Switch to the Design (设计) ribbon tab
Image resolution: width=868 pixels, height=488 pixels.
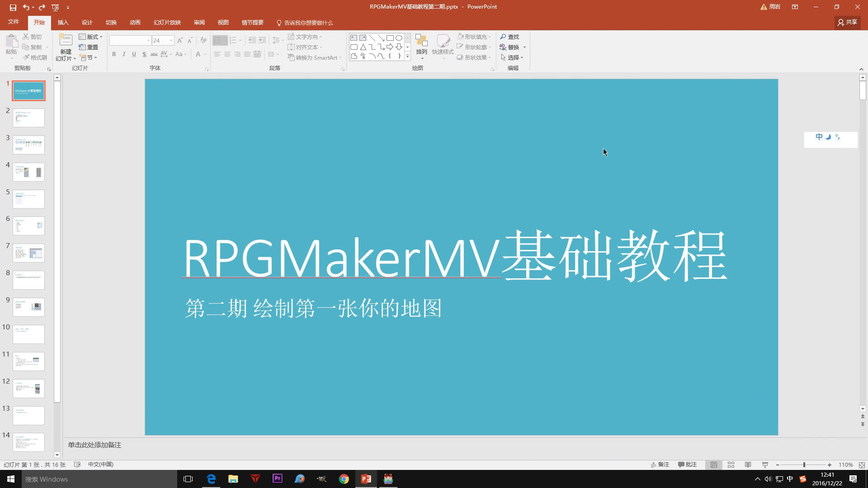(x=87, y=22)
